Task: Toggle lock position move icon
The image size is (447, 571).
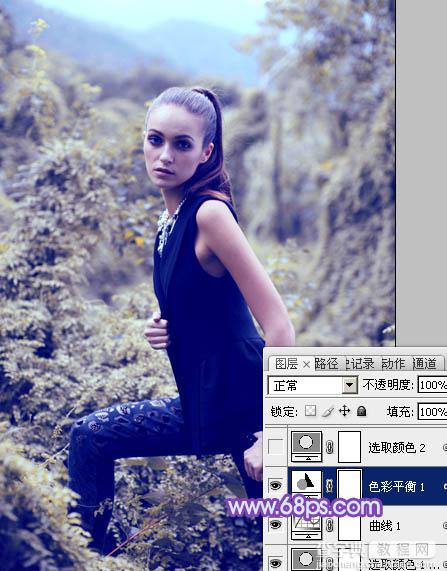Action: coord(344,411)
